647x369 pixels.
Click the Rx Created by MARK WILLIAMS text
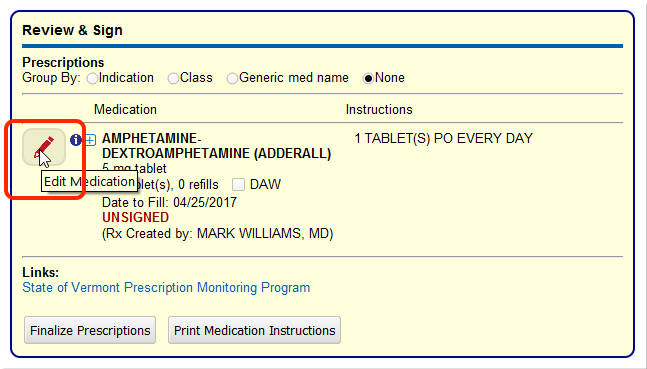(217, 234)
